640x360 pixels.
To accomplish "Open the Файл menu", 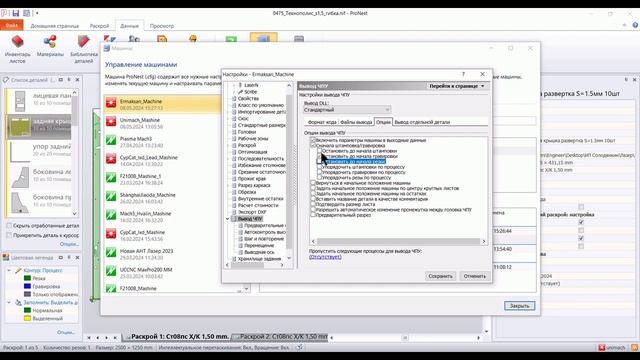I will pyautogui.click(x=11, y=25).
